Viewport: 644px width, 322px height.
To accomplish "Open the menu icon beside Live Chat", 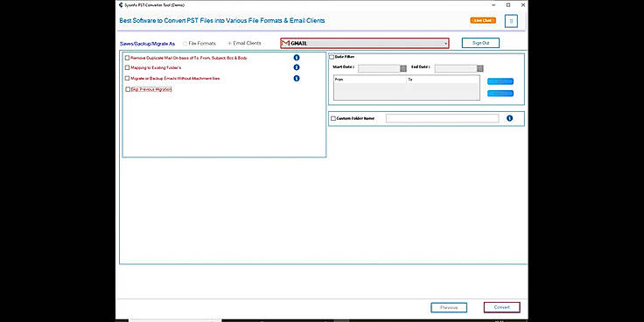I will tap(511, 20).
